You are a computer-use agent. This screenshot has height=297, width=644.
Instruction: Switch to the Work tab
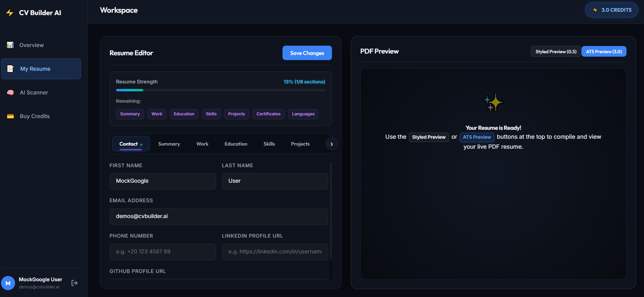(202, 144)
